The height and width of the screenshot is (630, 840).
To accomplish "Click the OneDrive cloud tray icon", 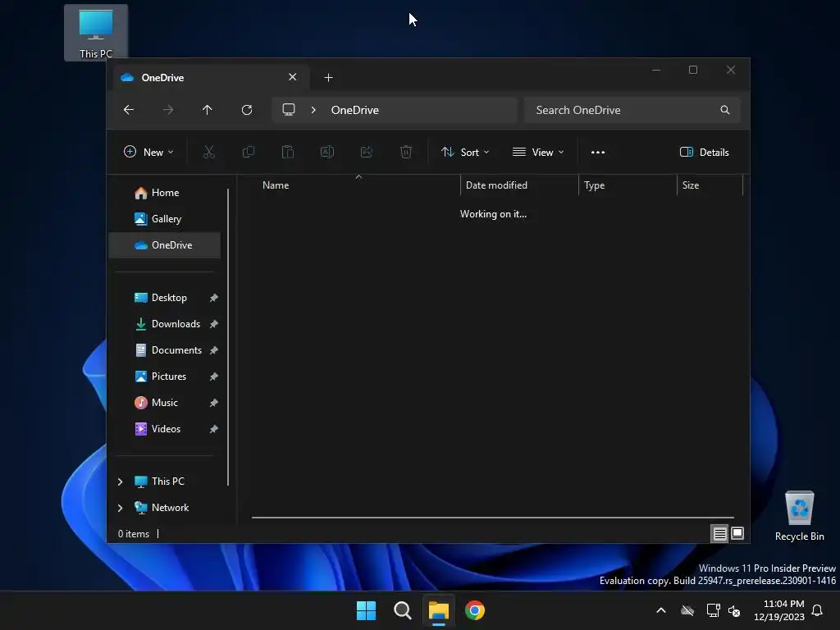I will [x=687, y=610].
